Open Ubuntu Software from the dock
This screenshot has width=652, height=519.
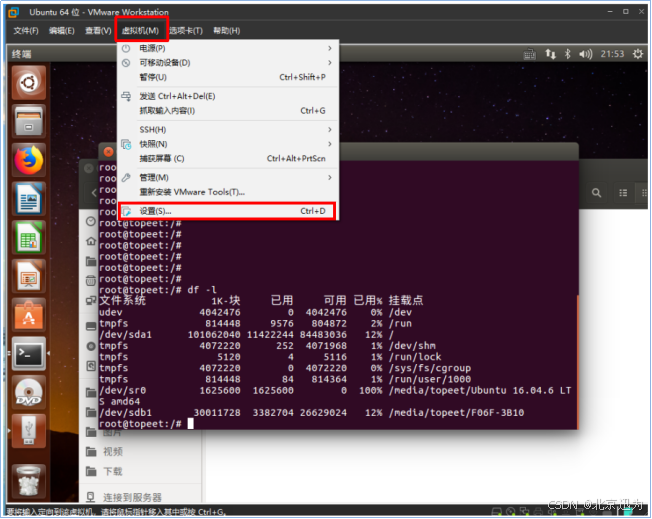pyautogui.click(x=28, y=315)
